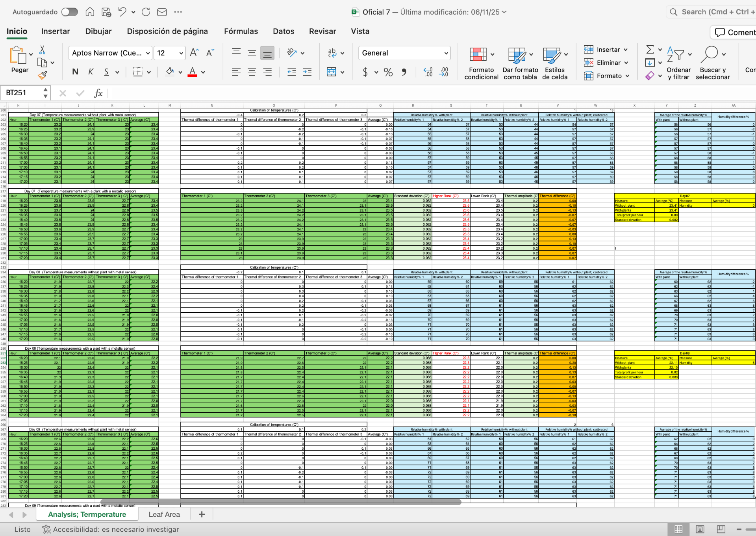The width and height of the screenshot is (756, 536).
Task: Click the Format Painter brush icon
Action: click(43, 75)
